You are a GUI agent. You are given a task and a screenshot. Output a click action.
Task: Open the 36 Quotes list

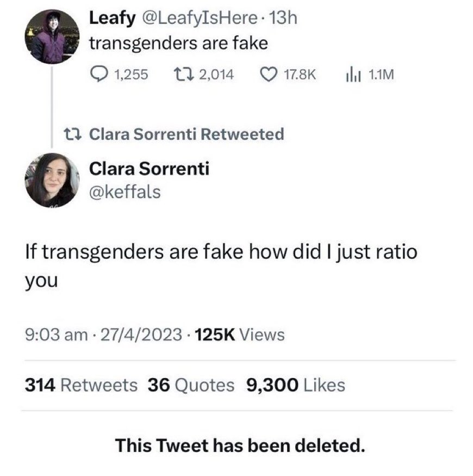(191, 385)
